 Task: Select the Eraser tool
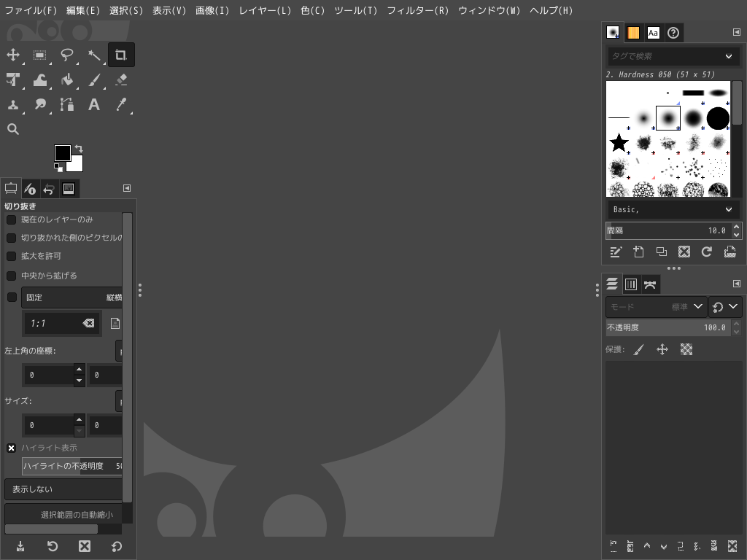[121, 79]
